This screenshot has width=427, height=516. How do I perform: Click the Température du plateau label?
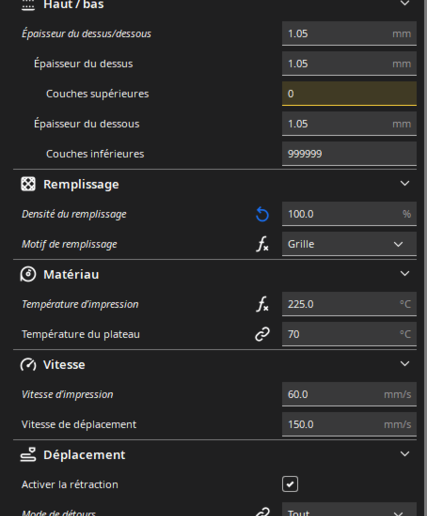(81, 334)
